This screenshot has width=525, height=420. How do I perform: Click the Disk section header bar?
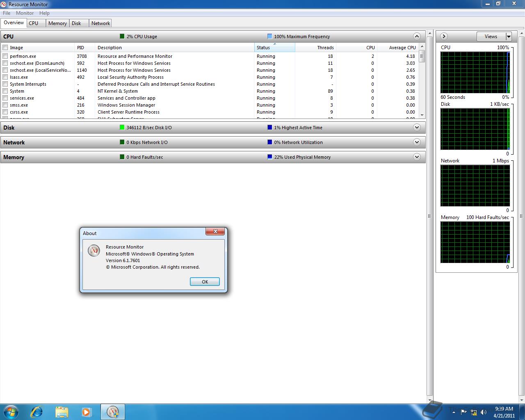click(x=213, y=128)
